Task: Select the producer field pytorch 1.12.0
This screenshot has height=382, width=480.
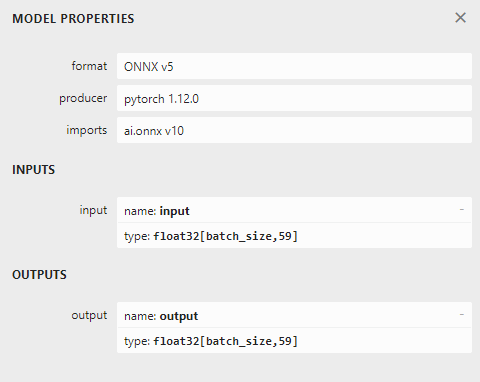Action: tap(294, 98)
